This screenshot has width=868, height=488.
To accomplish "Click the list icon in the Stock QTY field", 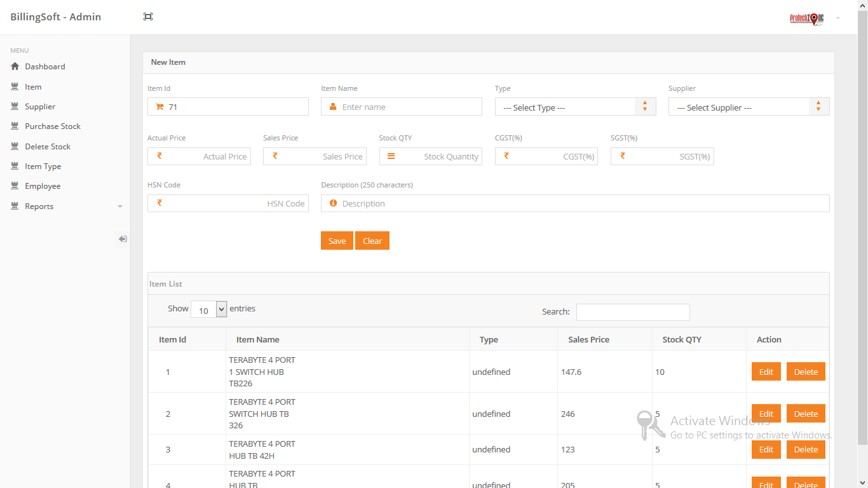I will click(391, 156).
